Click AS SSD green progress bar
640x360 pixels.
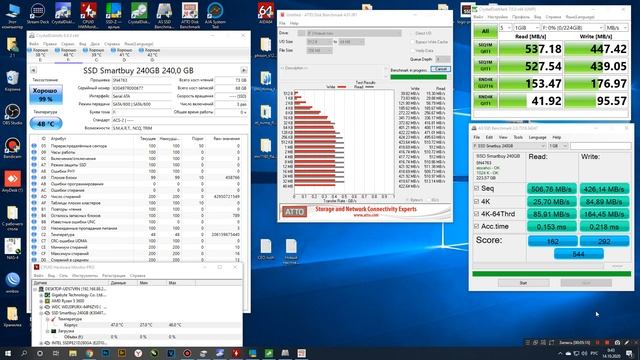tap(551, 273)
